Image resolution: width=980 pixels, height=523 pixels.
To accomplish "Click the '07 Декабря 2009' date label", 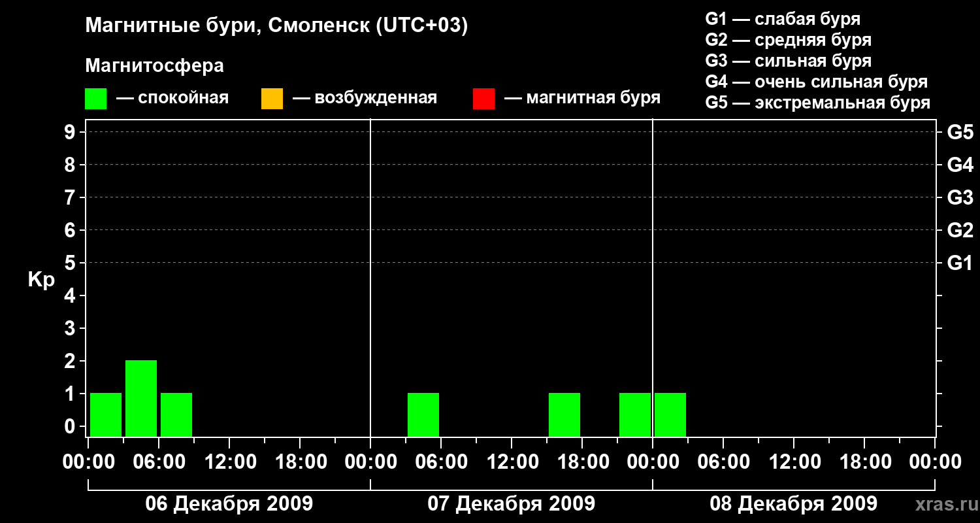I will pyautogui.click(x=512, y=504).
